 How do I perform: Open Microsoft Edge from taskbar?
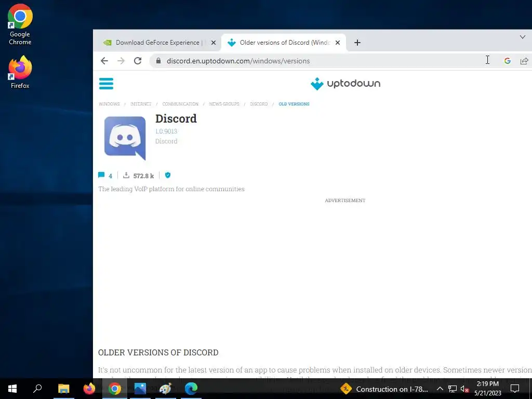tap(191, 389)
